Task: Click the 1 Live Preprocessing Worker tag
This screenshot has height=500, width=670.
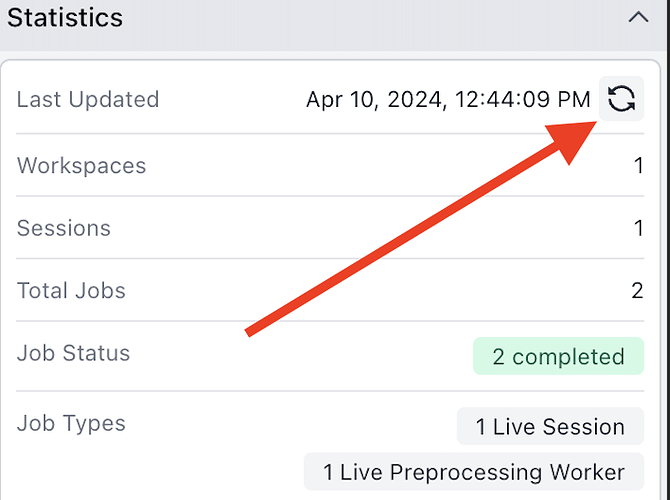Action: [474, 472]
